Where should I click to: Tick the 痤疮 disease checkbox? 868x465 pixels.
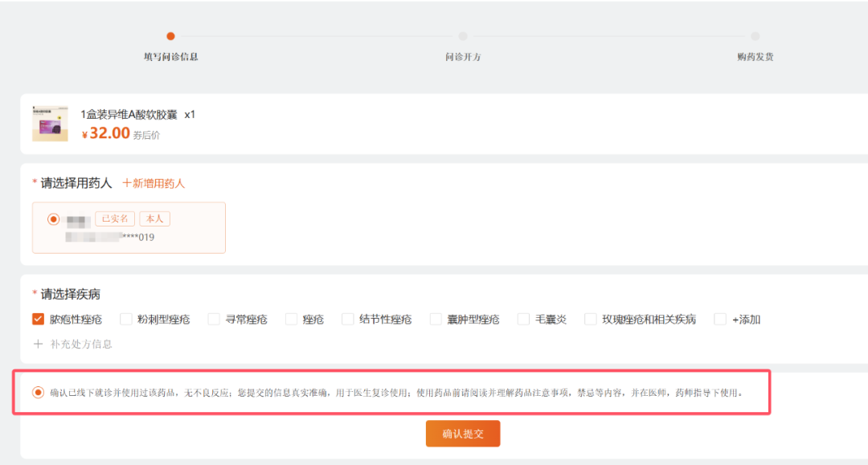tap(291, 319)
